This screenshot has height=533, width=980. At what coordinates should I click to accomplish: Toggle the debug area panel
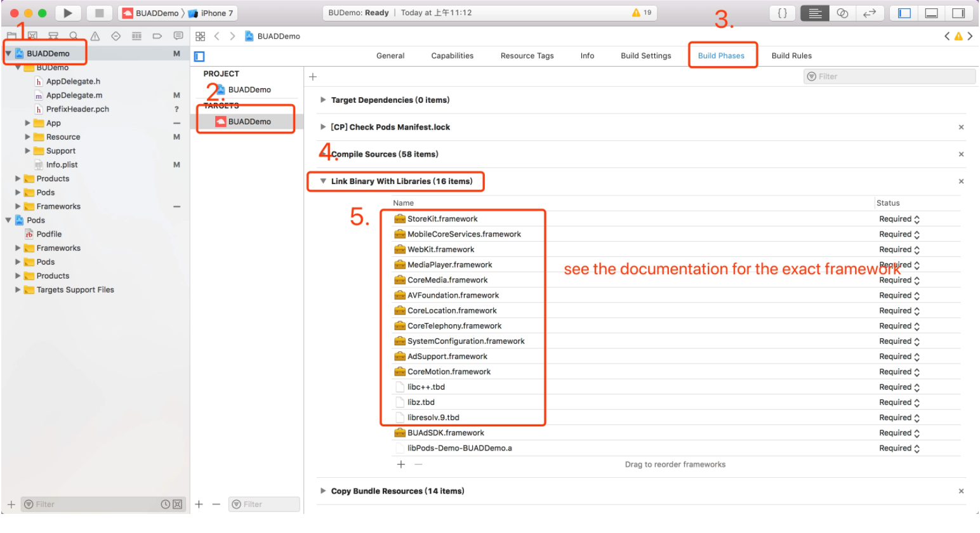coord(932,13)
